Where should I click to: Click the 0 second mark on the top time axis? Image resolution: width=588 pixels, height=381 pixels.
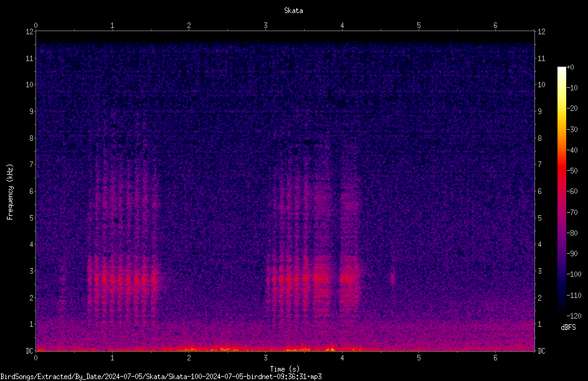tap(36, 26)
